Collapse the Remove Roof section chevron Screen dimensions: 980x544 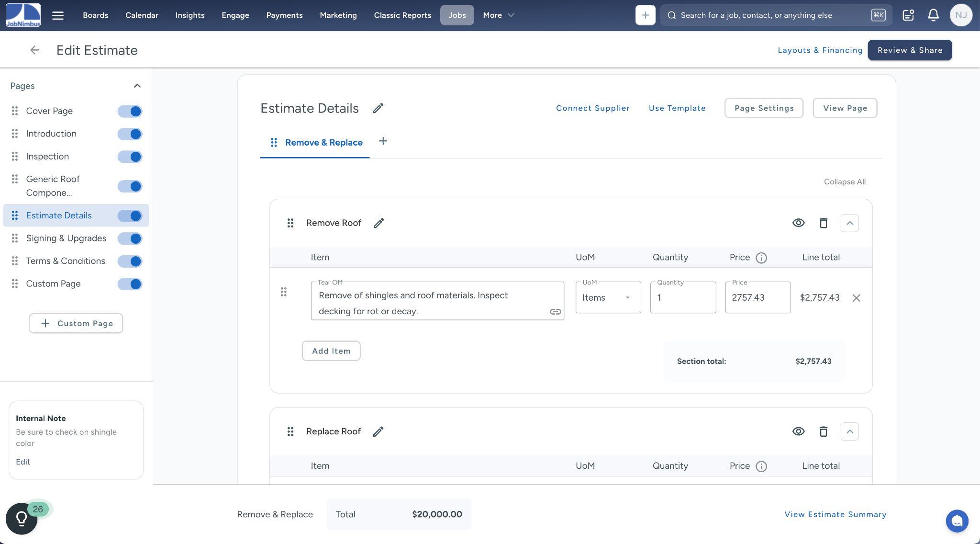click(849, 223)
